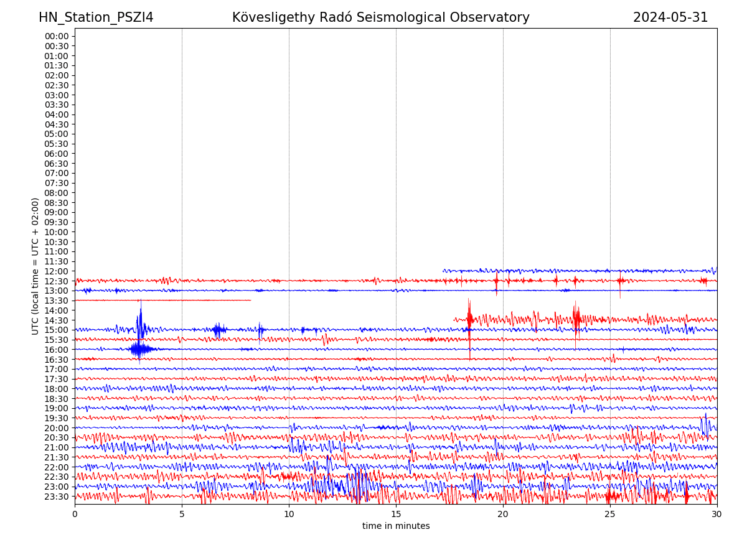Image resolution: width=747 pixels, height=560 pixels.
Task: Click the x-axis tick label 5
Action: pos(182,515)
